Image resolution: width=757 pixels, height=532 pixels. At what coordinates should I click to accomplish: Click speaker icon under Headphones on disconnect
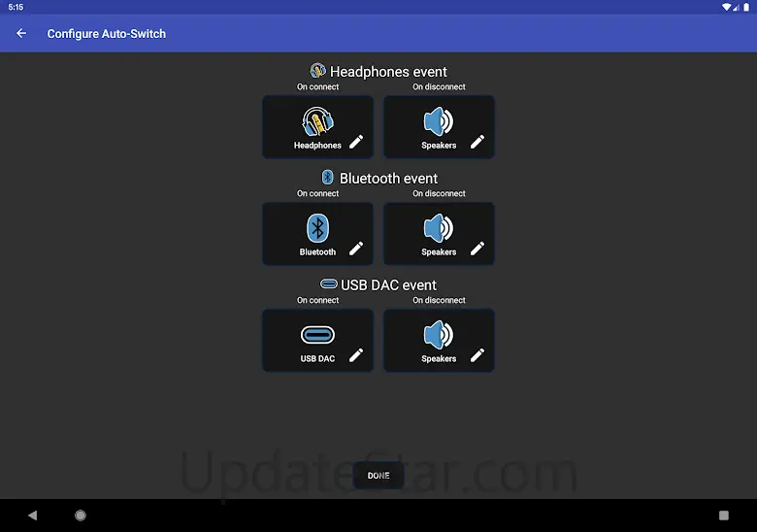point(439,121)
